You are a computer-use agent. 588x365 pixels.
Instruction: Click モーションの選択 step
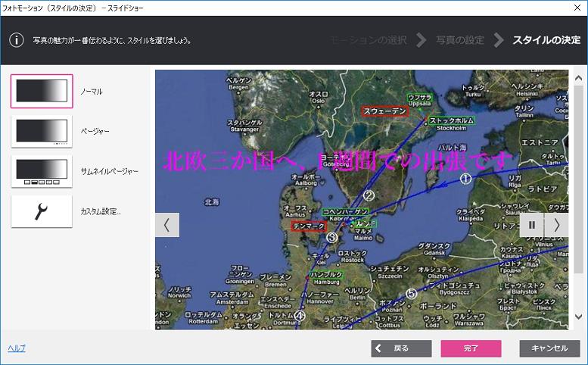(x=369, y=40)
